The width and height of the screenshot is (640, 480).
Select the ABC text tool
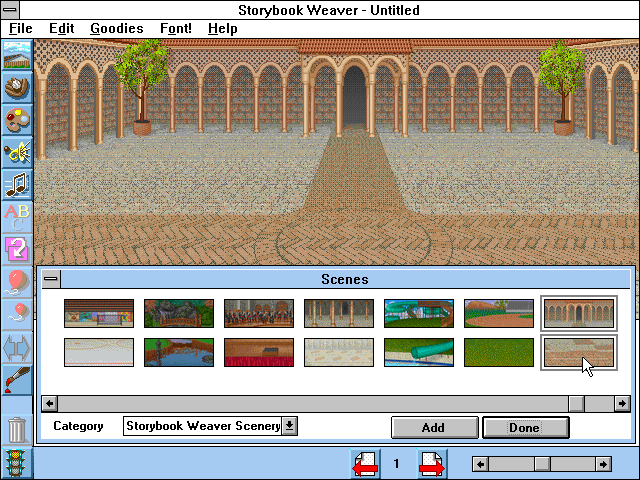tap(17, 217)
